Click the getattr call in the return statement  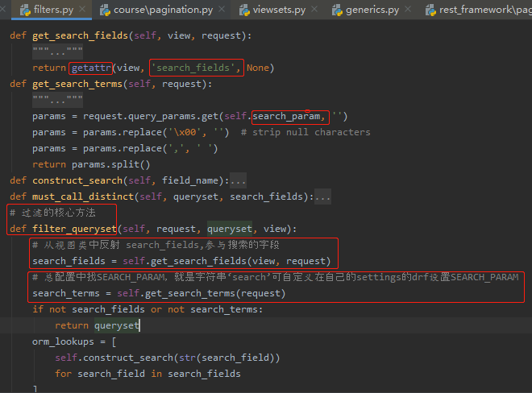coord(91,68)
